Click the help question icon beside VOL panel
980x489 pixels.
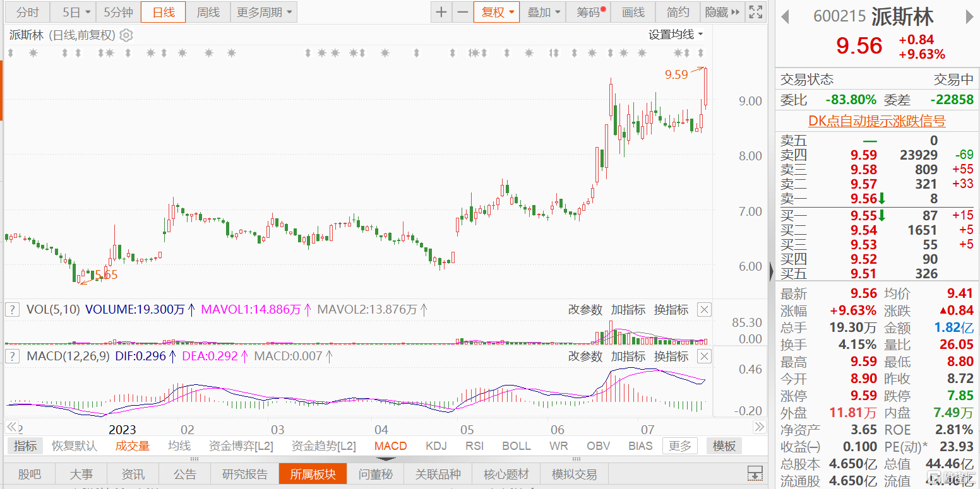click(x=12, y=309)
